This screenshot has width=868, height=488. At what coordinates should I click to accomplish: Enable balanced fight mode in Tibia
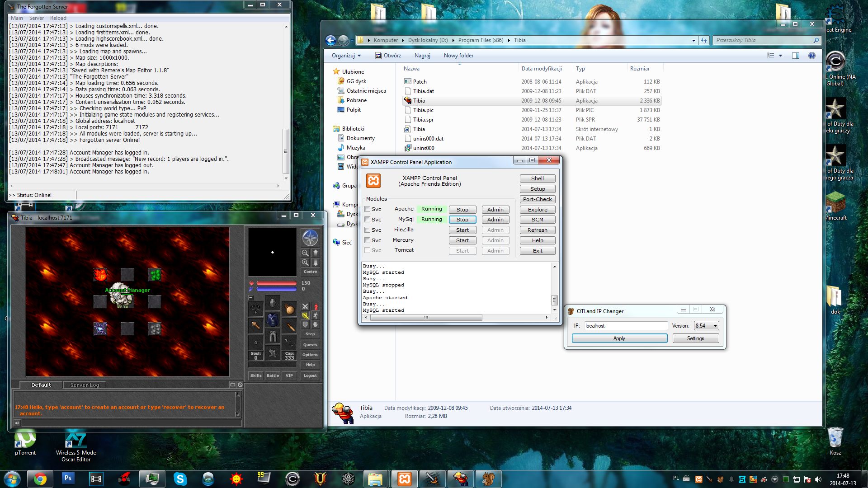tap(305, 315)
